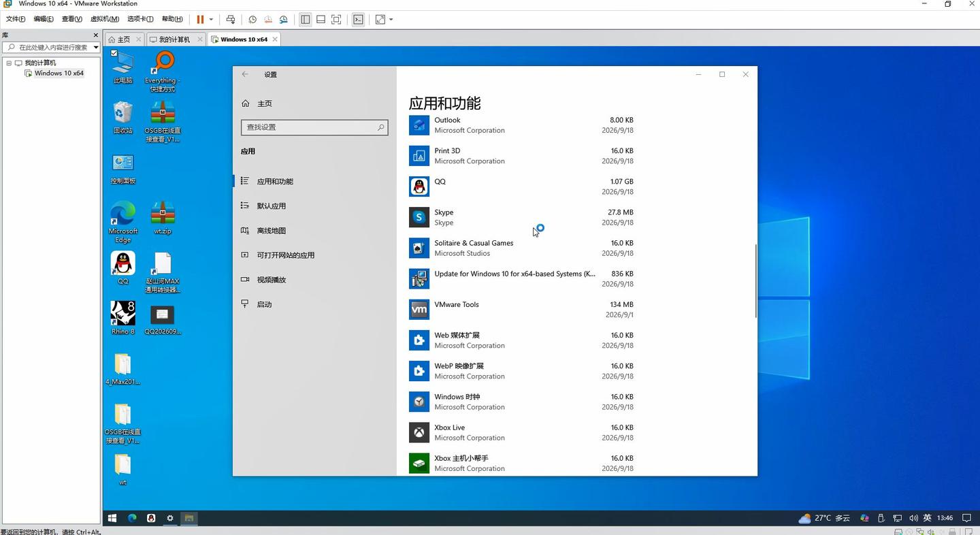This screenshot has height=535, width=980.
Task: Take a snapshot of the virtual machine
Action: 252,19
